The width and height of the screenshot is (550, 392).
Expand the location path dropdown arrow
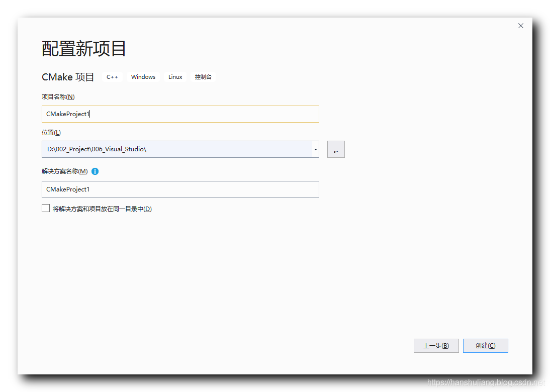point(316,149)
